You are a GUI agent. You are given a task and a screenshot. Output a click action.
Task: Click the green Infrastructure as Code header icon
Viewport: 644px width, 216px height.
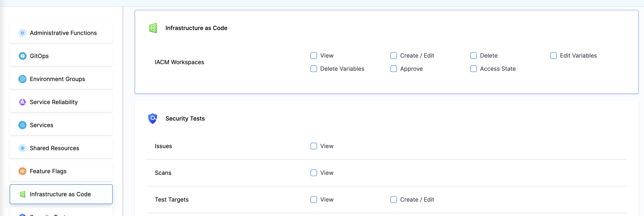click(153, 28)
